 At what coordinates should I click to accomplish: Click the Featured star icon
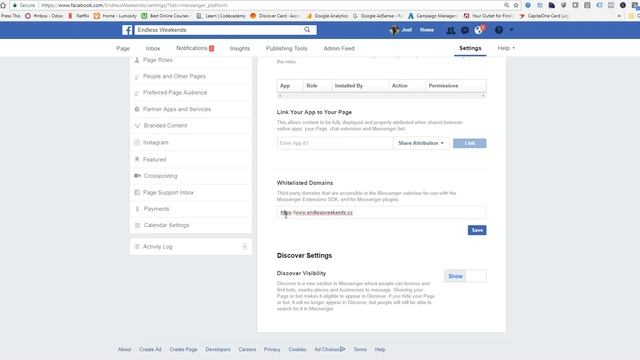point(137,159)
